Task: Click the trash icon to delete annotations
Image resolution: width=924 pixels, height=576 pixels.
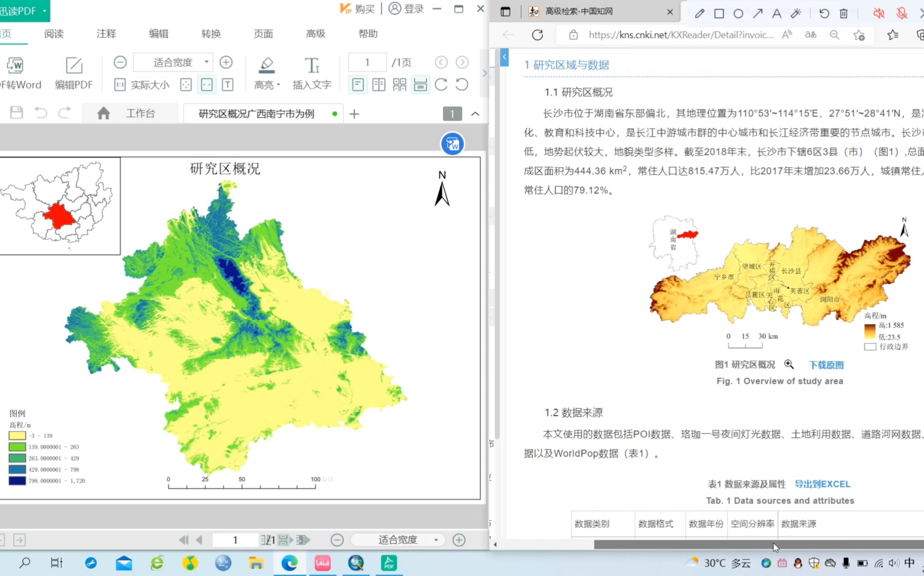Action: coord(843,13)
